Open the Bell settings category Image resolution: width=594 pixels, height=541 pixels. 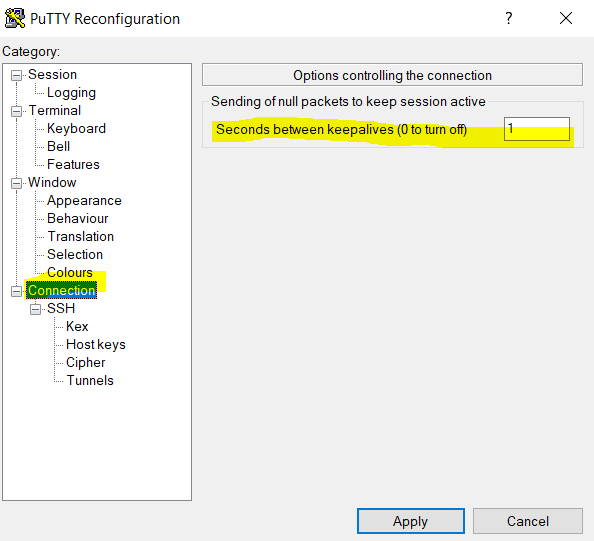click(59, 147)
